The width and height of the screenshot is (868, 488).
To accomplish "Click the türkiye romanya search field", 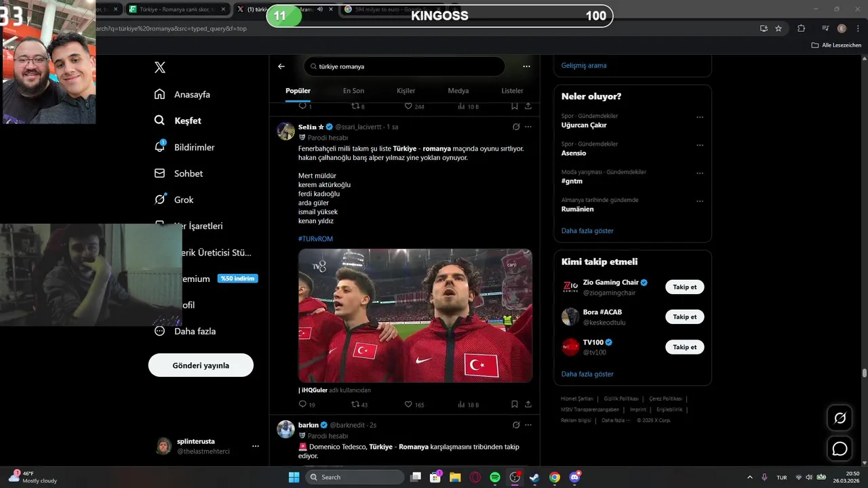I will (x=404, y=66).
